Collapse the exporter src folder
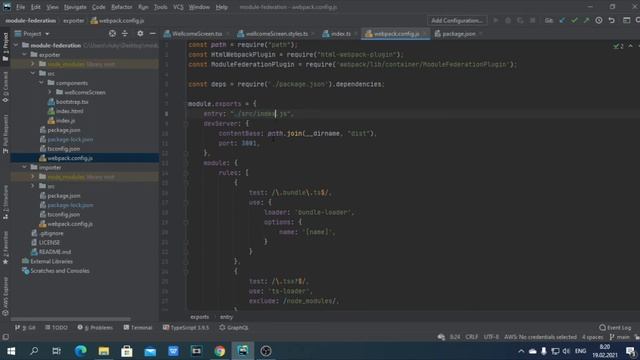Image resolution: width=640 pixels, height=360 pixels. click(33, 73)
